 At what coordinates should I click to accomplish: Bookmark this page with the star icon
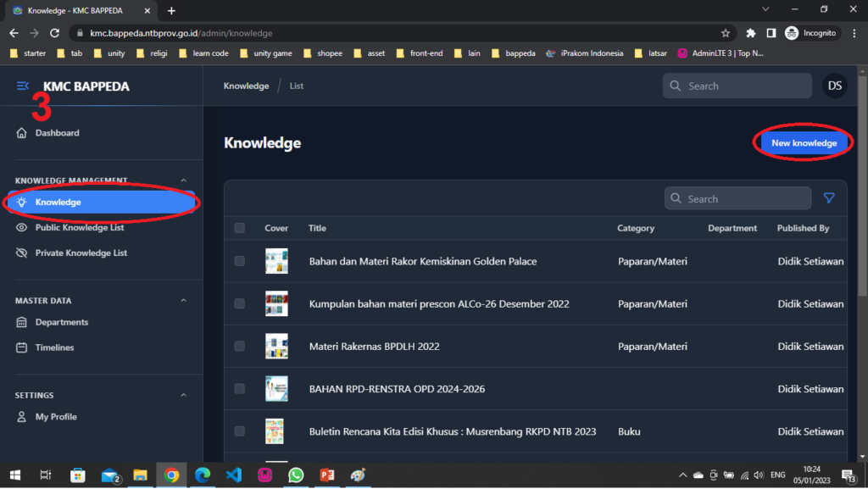coord(726,33)
